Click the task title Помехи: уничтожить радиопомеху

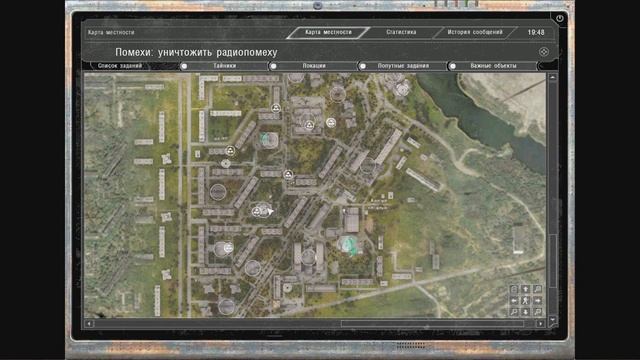click(x=196, y=52)
